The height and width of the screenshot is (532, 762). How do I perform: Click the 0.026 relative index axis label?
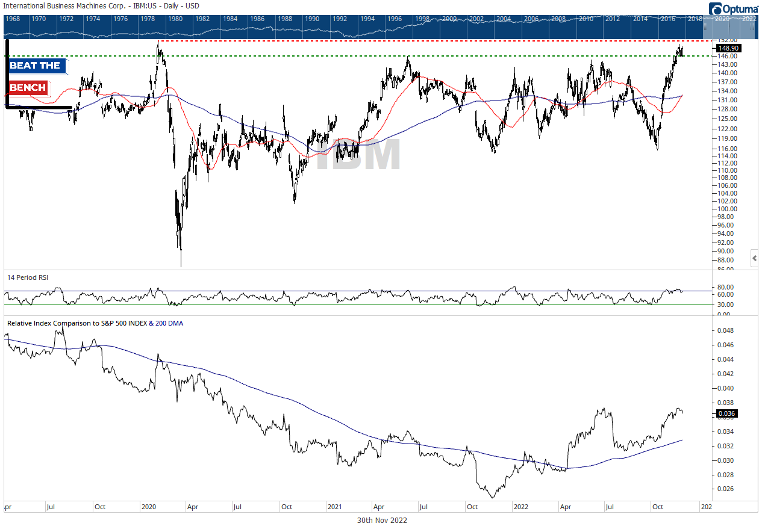(726, 489)
